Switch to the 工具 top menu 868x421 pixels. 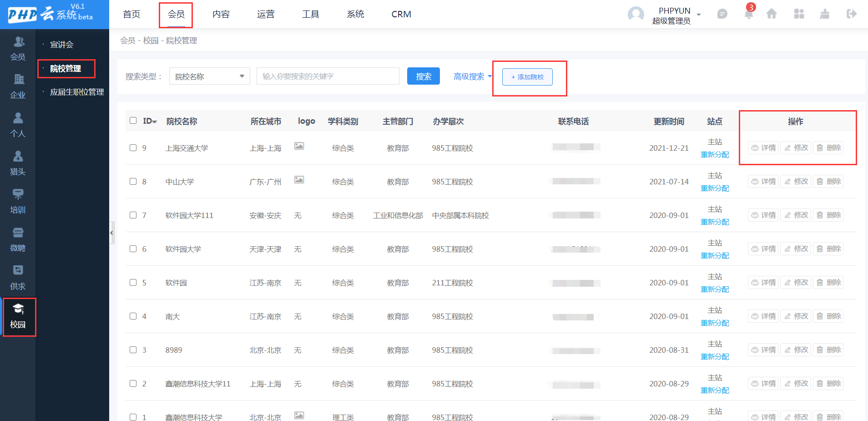(x=311, y=14)
